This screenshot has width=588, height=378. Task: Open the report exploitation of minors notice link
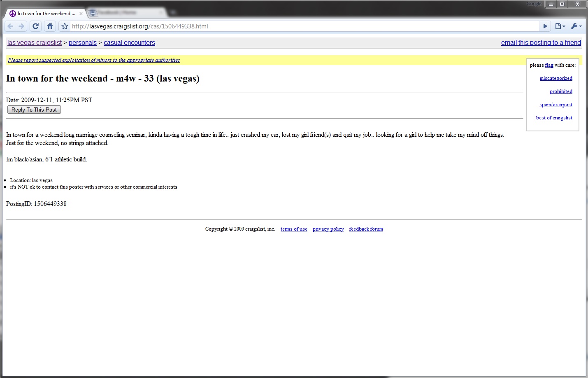tap(94, 60)
